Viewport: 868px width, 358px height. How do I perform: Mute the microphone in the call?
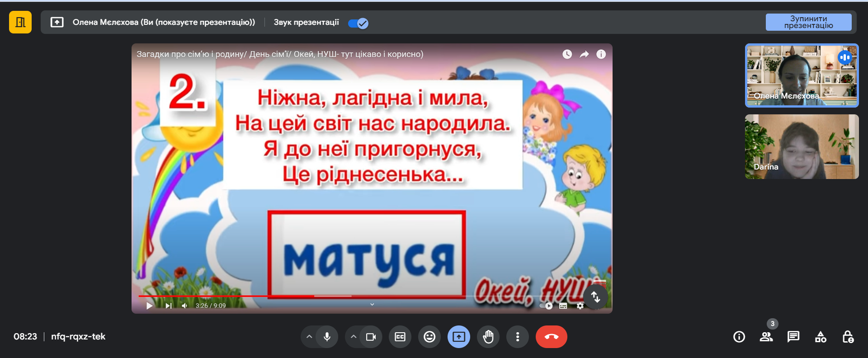pyautogui.click(x=327, y=337)
